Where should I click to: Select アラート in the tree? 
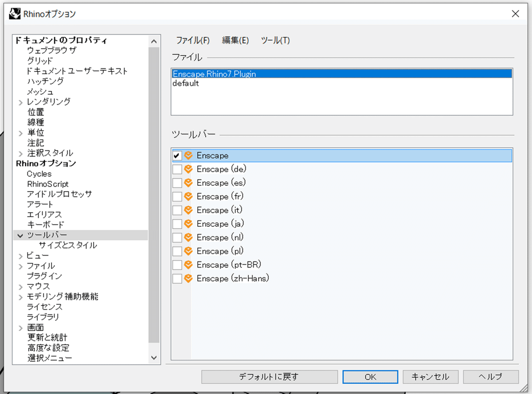tap(40, 205)
